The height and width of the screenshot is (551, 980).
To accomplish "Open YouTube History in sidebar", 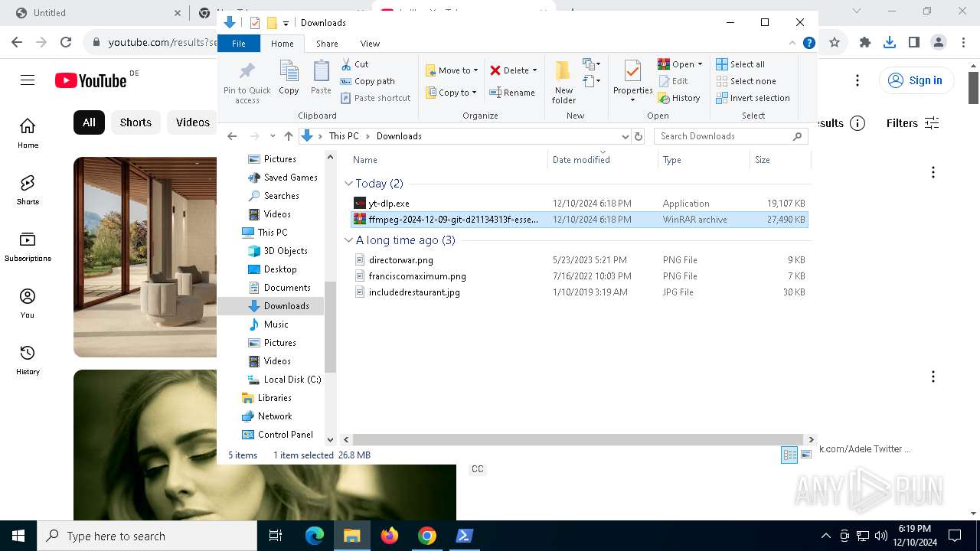I will coord(28,360).
